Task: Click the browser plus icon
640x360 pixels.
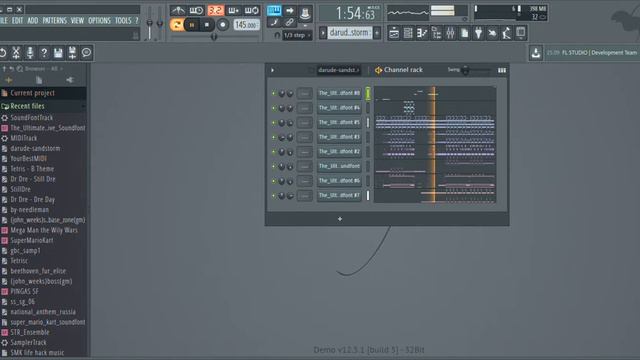Action: click(9, 80)
